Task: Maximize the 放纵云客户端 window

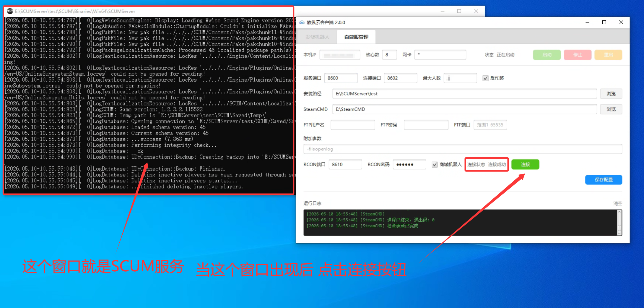Action: tap(604, 22)
